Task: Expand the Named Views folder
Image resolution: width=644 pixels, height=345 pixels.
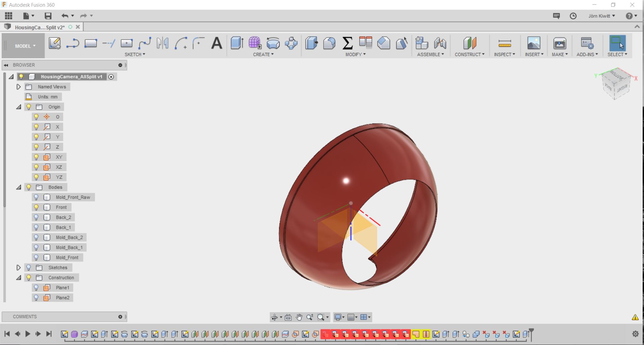Action: click(x=19, y=87)
